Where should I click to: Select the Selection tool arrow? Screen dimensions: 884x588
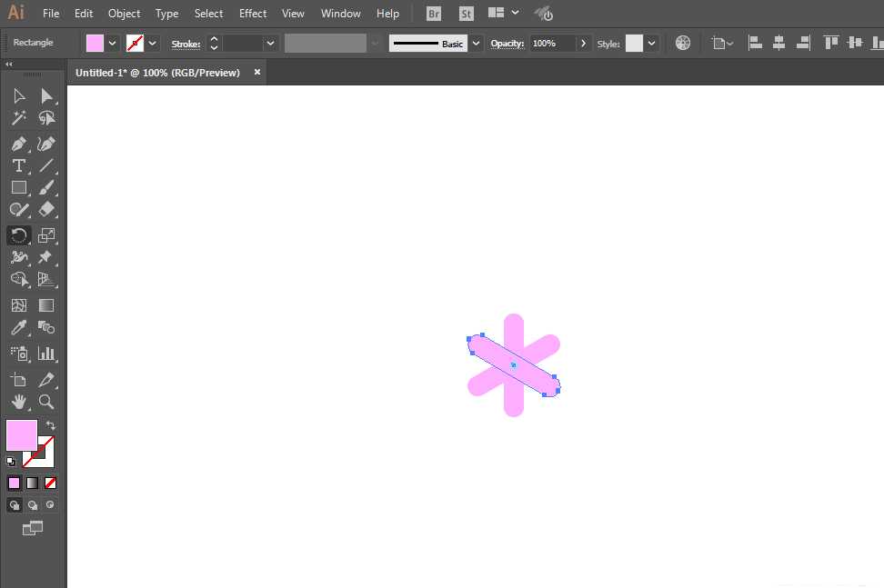click(x=18, y=96)
